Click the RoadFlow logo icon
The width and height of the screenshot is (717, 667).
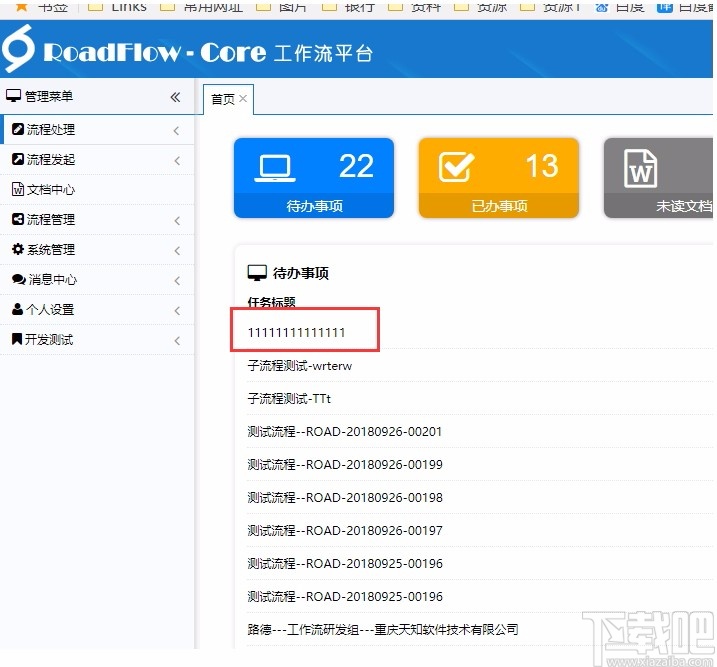18,48
